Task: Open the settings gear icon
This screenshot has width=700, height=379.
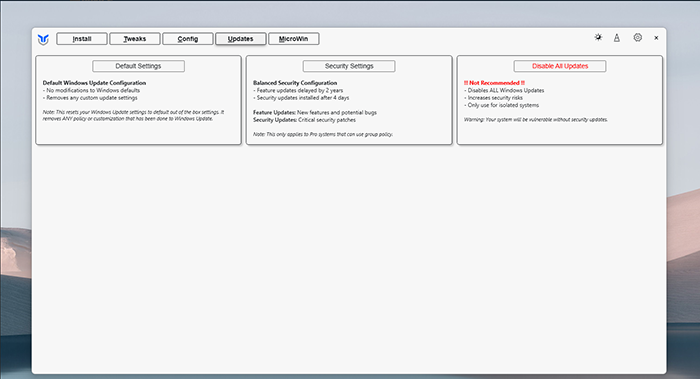Action: 638,37
